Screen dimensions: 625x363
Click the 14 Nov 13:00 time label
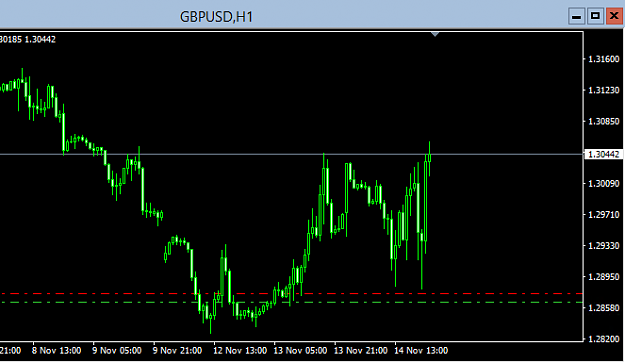click(x=421, y=351)
